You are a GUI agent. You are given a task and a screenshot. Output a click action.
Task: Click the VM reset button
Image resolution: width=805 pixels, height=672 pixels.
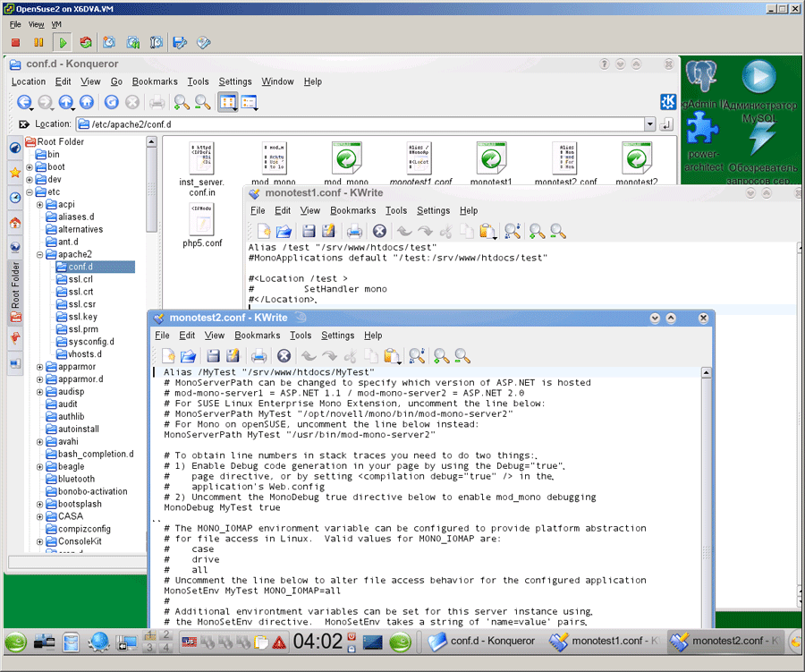point(86,43)
